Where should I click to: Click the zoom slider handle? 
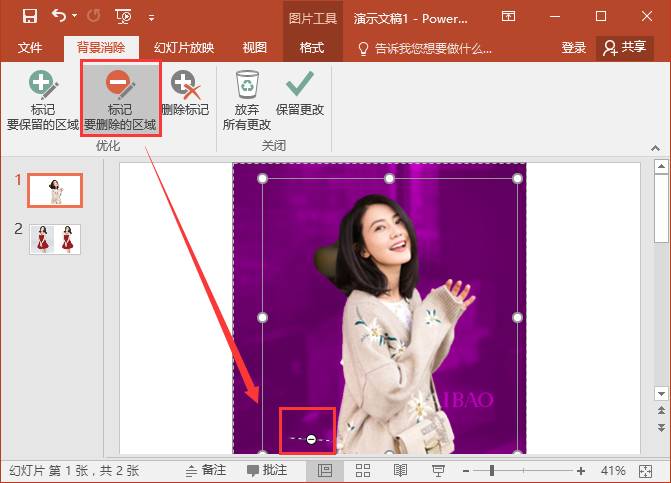click(492, 471)
